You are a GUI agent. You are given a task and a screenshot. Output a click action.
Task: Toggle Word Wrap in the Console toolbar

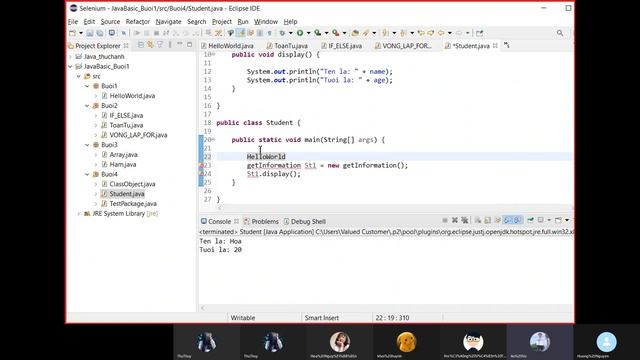tap(498, 220)
